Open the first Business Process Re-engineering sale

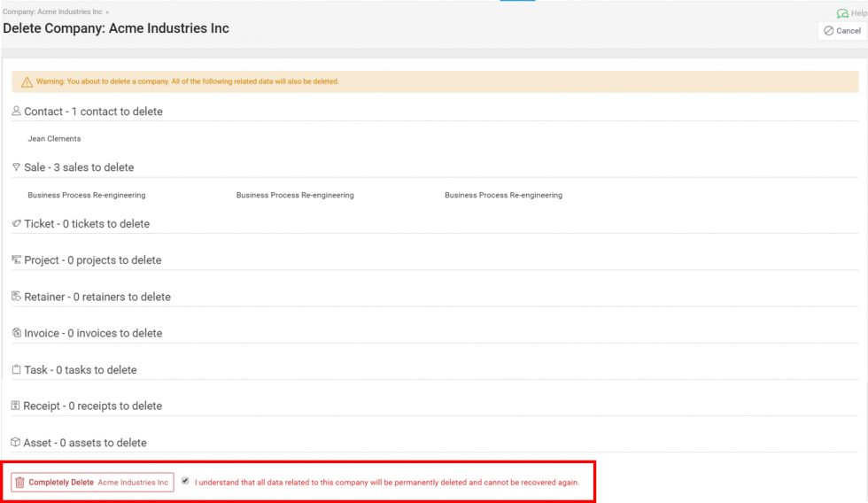[87, 195]
